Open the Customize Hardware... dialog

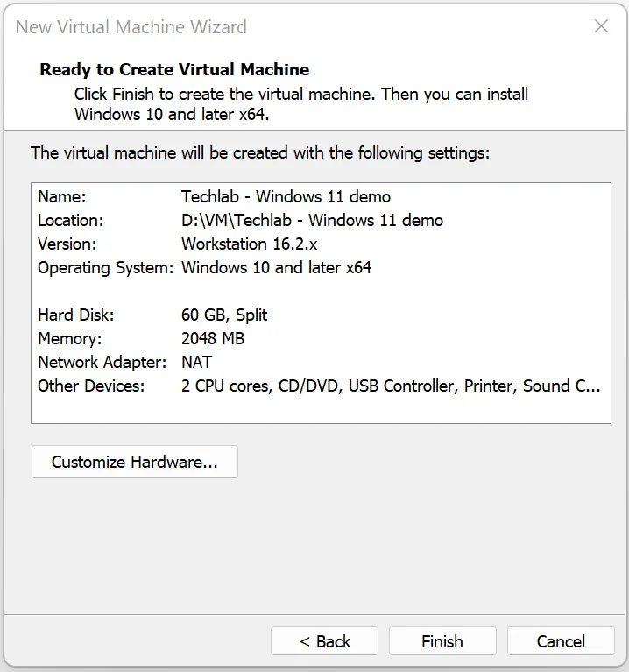pyautogui.click(x=134, y=462)
